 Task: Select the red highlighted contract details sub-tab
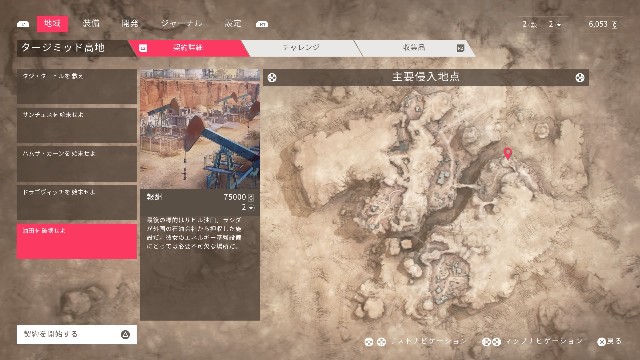[189, 48]
